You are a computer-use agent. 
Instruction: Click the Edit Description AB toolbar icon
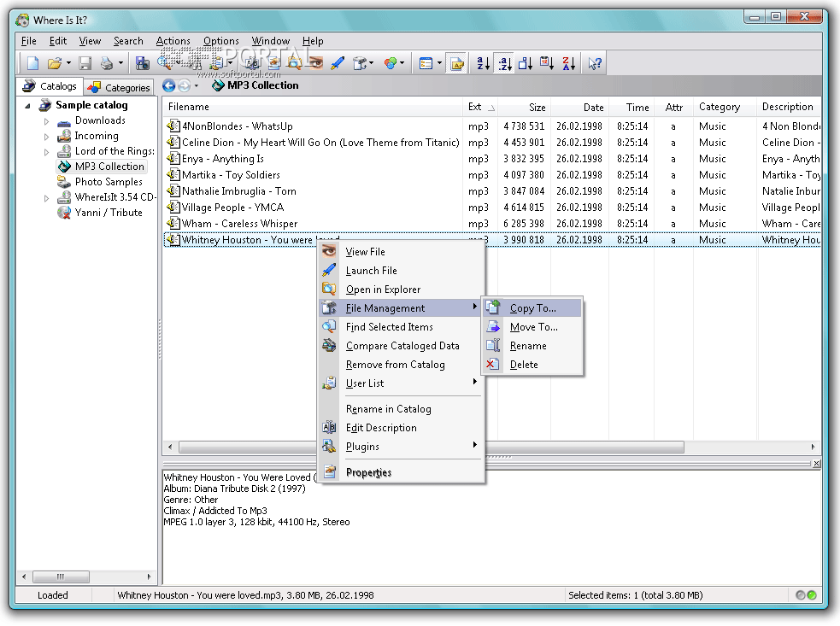click(x=252, y=63)
